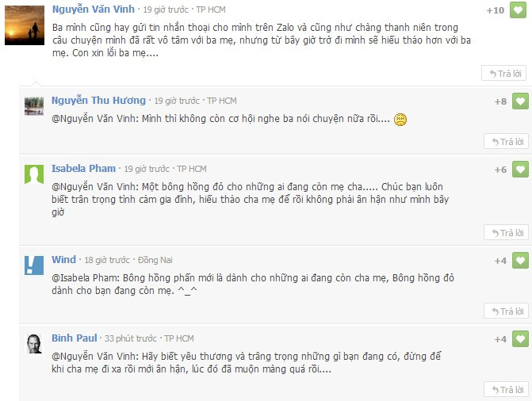This screenshot has height=401, width=532.
Task: Open Nguyễn Văn Vinh's sunset avatar
Action: click(x=25, y=25)
